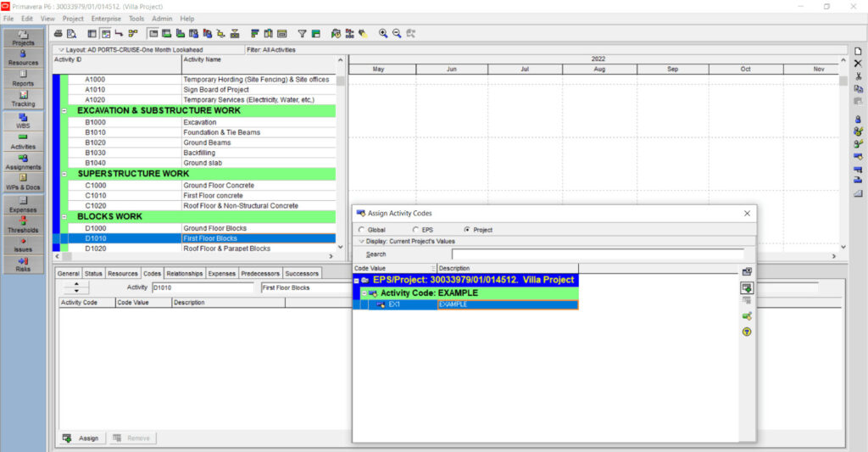Open the Expenses view in sidebar
Viewport: 868px width, 452px height.
(x=23, y=204)
